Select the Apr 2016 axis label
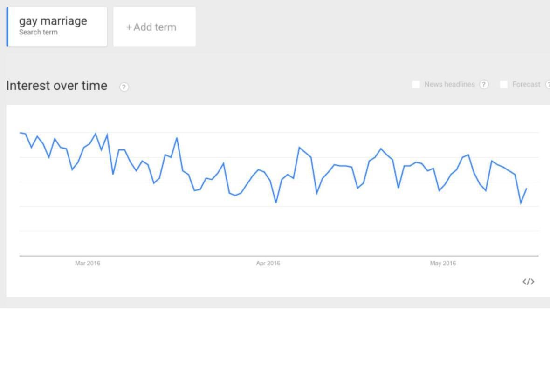Image resolution: width=550 pixels, height=392 pixels. 268,264
